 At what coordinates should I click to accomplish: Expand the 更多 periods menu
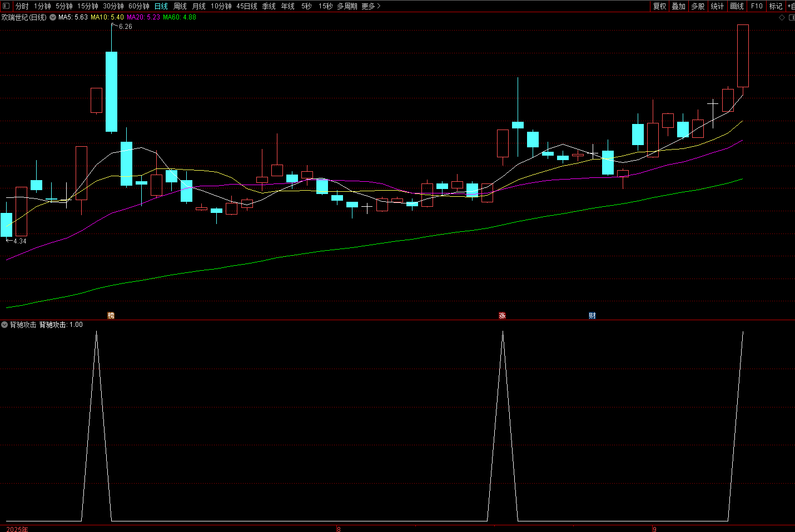tap(371, 6)
